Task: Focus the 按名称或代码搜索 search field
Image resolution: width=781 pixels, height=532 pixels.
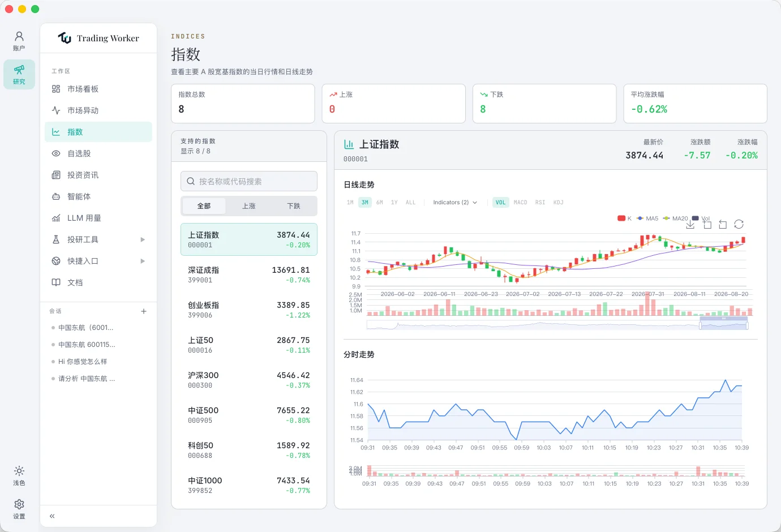Action: 249,181
